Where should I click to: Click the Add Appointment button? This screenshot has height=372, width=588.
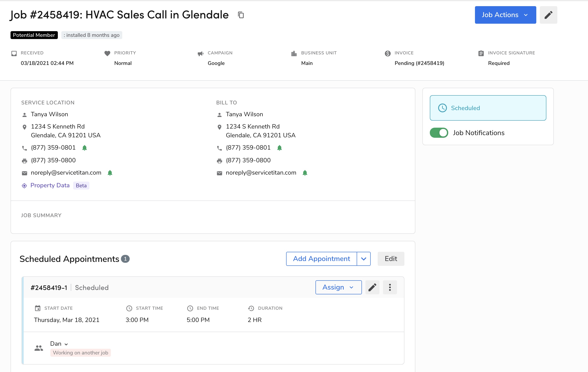pyautogui.click(x=321, y=259)
